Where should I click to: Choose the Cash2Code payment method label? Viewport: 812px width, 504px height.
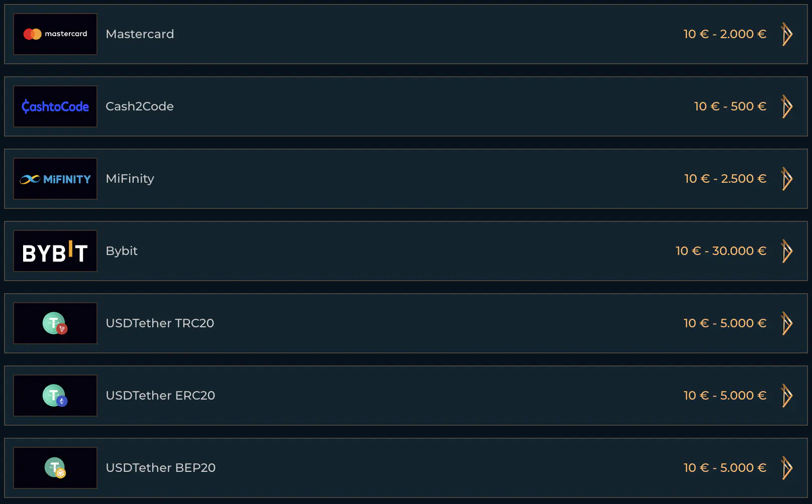point(140,106)
